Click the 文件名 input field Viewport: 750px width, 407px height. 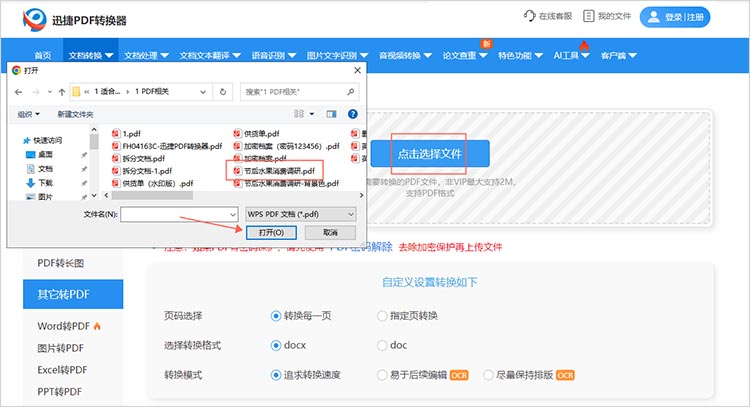(179, 215)
